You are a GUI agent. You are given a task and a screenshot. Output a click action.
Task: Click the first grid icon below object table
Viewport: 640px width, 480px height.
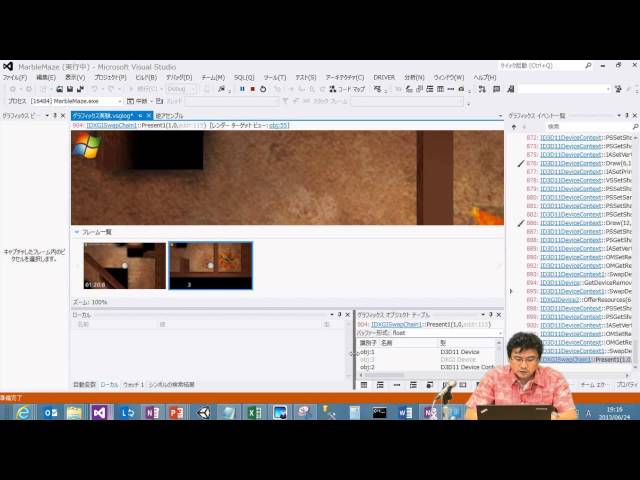tap(364, 385)
